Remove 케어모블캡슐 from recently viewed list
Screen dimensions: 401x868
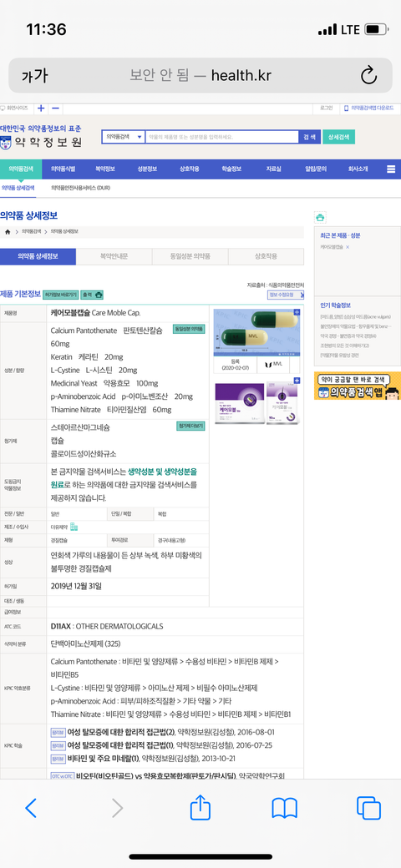pos(348,247)
